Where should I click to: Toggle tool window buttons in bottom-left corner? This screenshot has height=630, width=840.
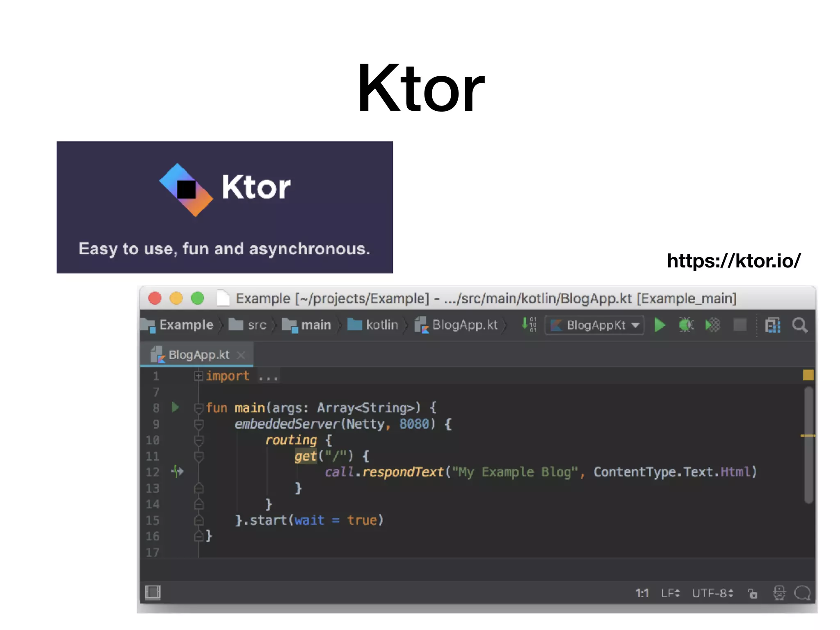click(x=153, y=593)
